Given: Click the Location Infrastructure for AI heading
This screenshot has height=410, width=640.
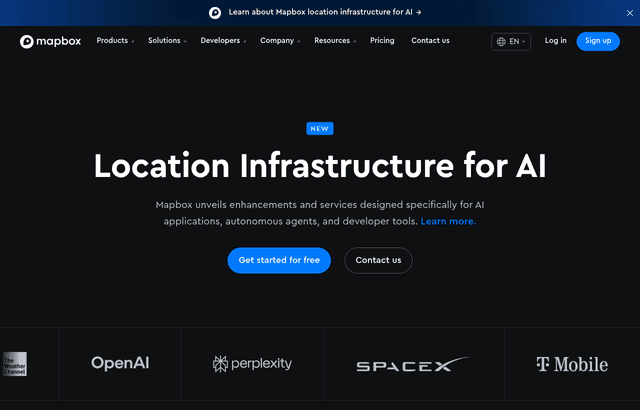Looking at the screenshot, I should (320, 166).
